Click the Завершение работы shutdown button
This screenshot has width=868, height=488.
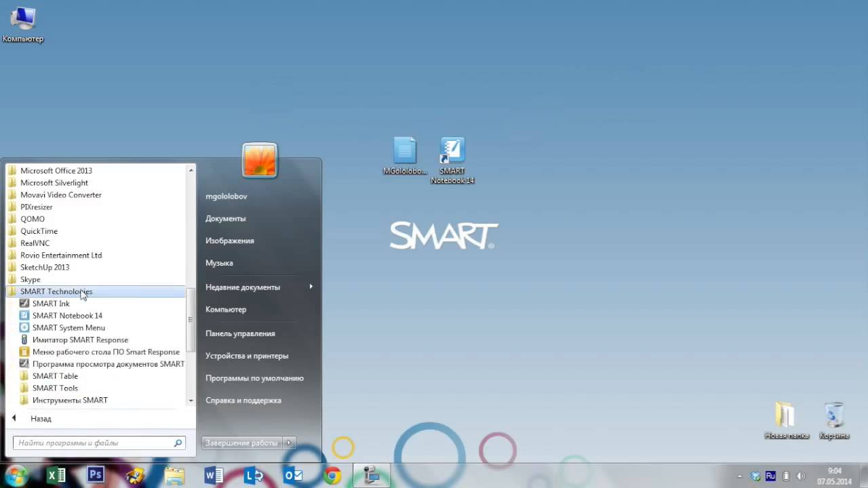[x=241, y=443]
